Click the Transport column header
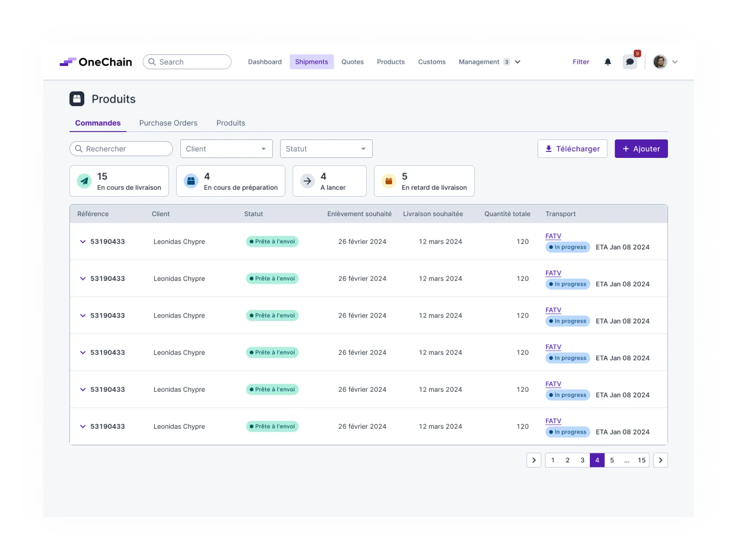Image resolution: width=737 pixels, height=560 pixels. coord(561,214)
